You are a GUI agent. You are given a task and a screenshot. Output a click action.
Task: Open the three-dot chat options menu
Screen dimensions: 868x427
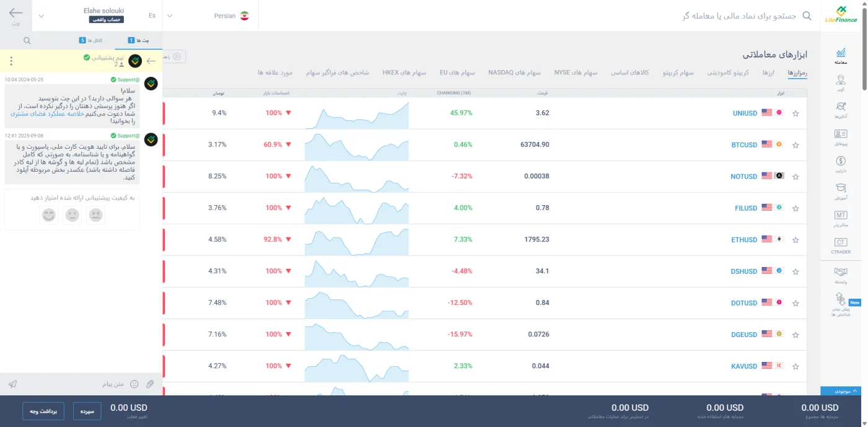[x=11, y=61]
